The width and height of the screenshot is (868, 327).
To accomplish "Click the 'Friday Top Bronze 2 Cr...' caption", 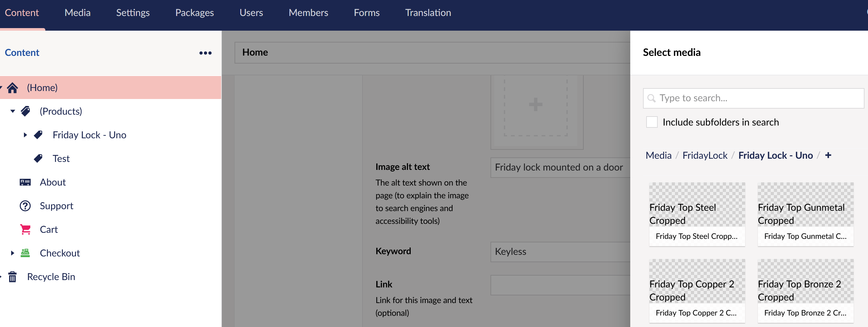I will tap(805, 313).
